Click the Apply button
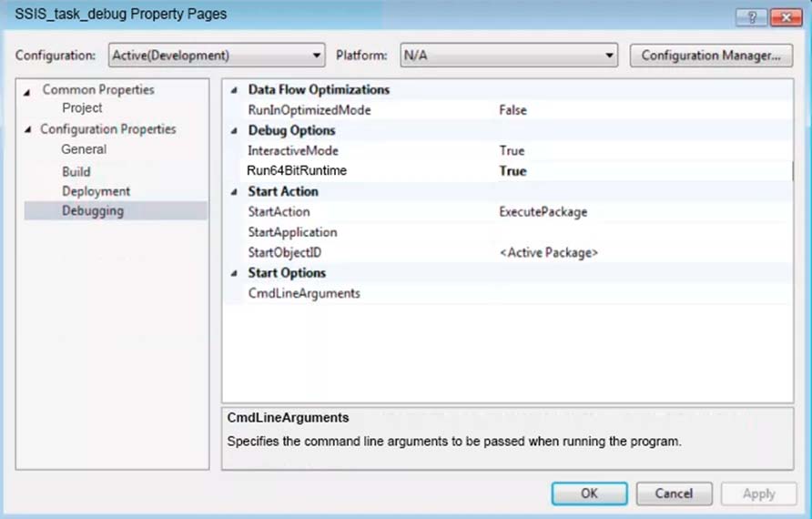This screenshot has height=519, width=812. [758, 494]
